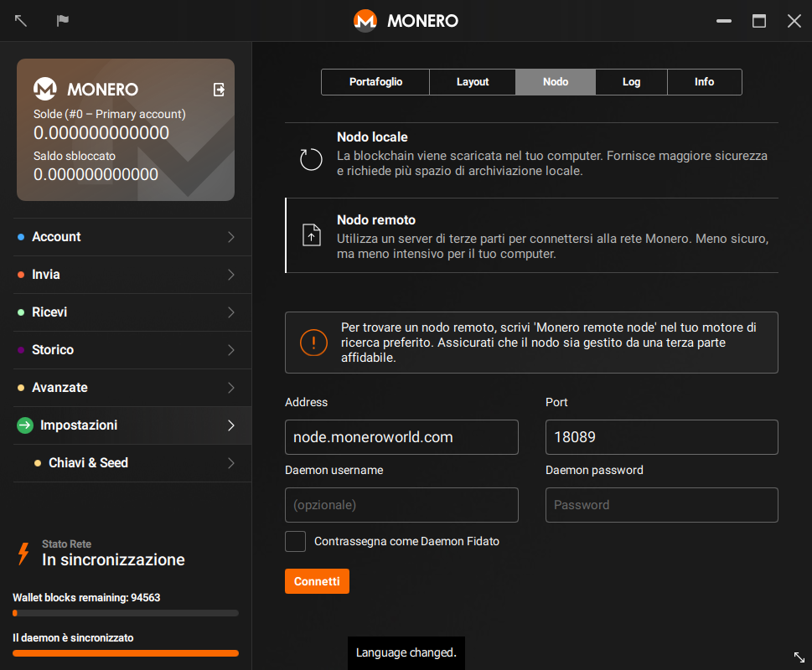
Task: Click the 'Language changed.' notification
Action: coord(406,653)
